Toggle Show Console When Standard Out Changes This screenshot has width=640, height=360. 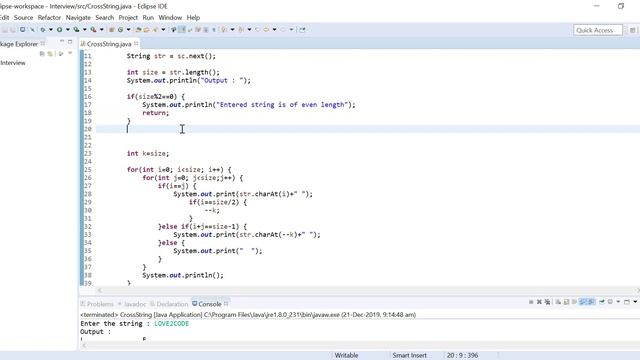(x=583, y=302)
